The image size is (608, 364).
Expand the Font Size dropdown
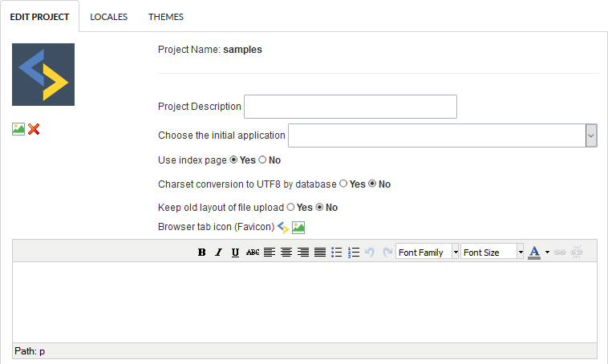pyautogui.click(x=520, y=253)
